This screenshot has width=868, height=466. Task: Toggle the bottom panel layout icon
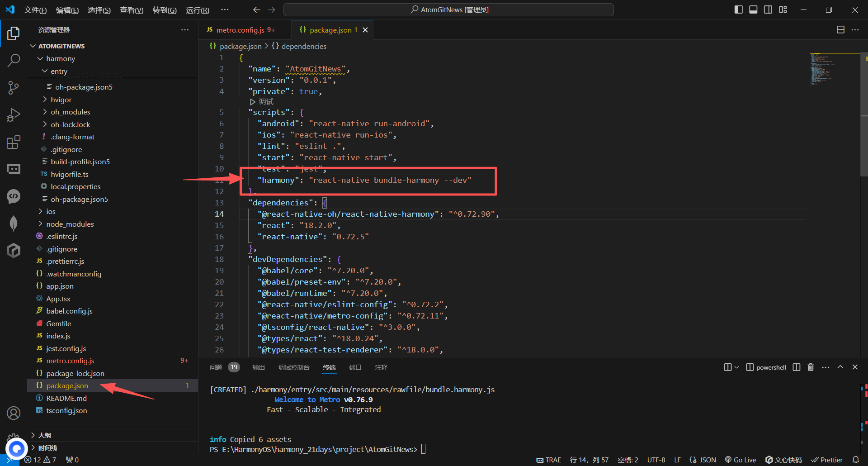point(753,10)
